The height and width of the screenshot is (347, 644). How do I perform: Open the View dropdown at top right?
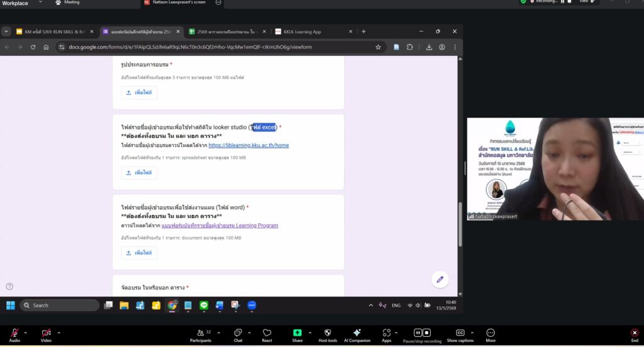[586, 2]
